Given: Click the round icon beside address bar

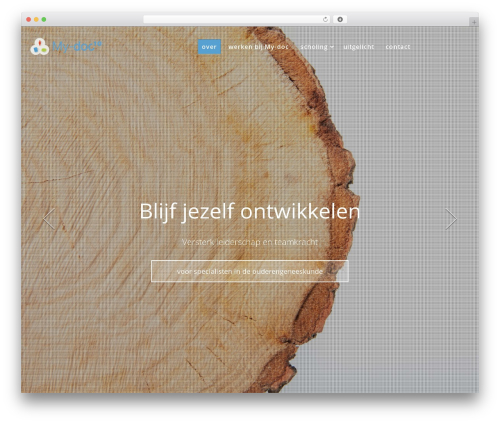Looking at the screenshot, I should click(x=340, y=19).
